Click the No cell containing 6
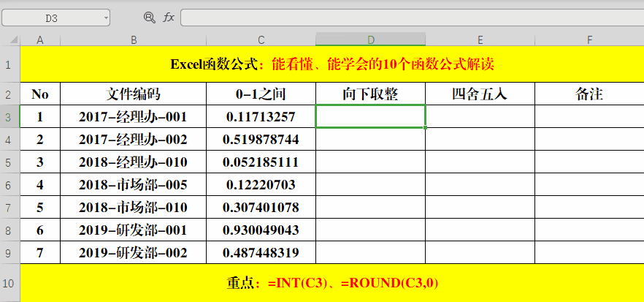Image resolution: width=644 pixels, height=302 pixels. [x=40, y=230]
